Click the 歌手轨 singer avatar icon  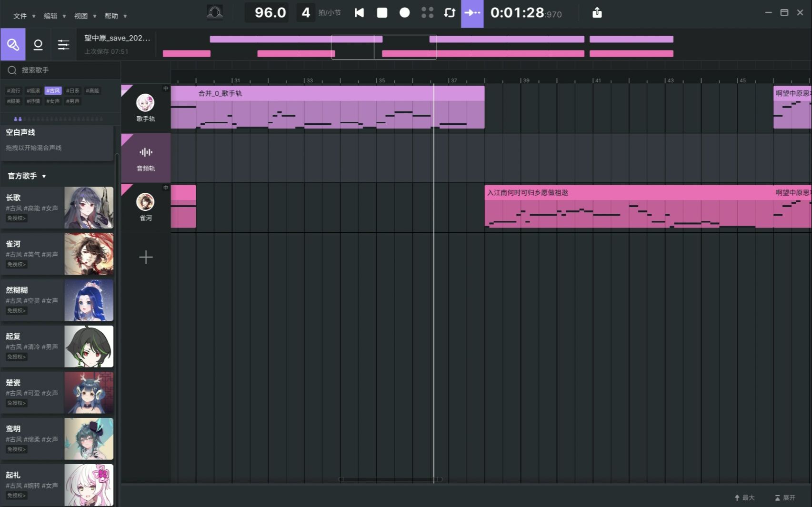pyautogui.click(x=145, y=102)
